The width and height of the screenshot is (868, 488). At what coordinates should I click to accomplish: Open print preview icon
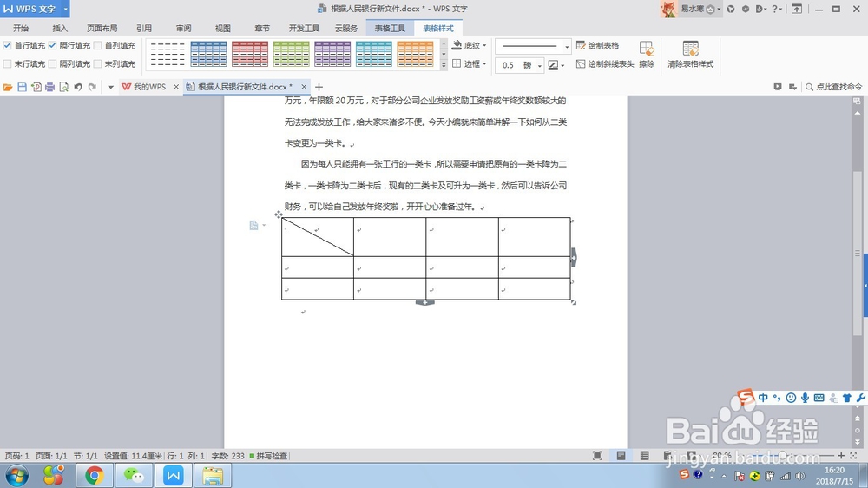click(x=63, y=87)
